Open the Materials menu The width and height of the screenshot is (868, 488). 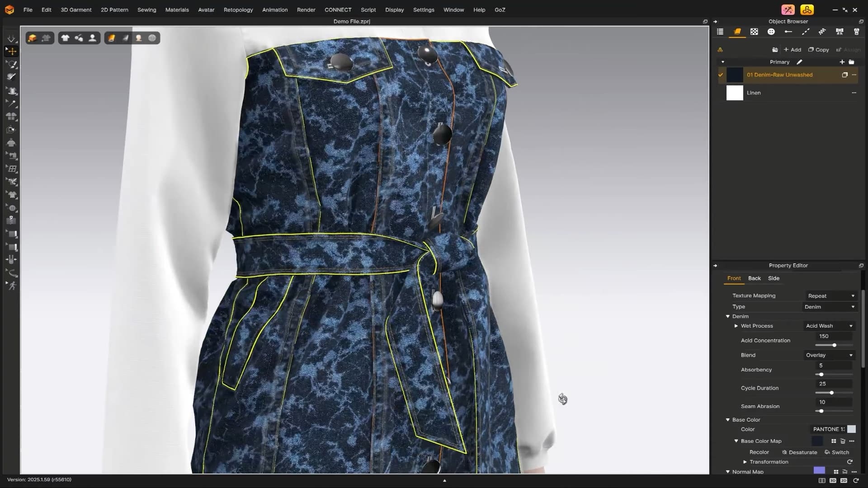coord(177,9)
